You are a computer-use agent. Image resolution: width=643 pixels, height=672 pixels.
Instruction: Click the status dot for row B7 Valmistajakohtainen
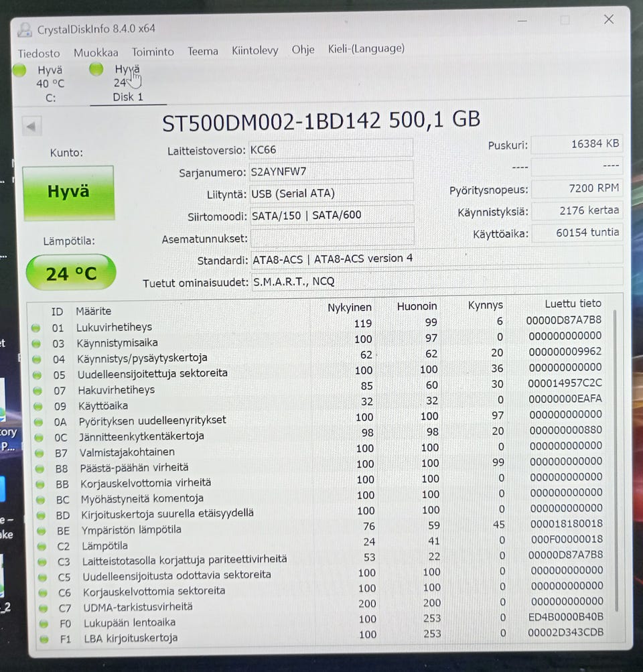point(40,454)
